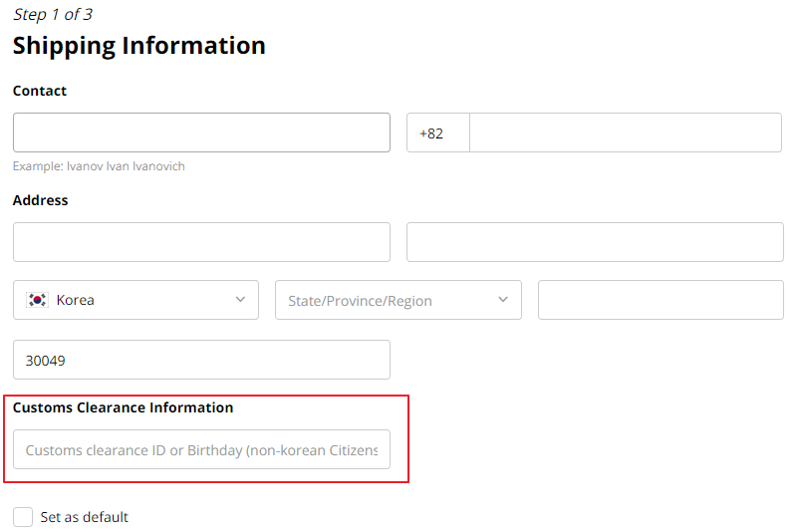Click the Set as default label
This screenshot has width=797, height=532.
(x=85, y=517)
